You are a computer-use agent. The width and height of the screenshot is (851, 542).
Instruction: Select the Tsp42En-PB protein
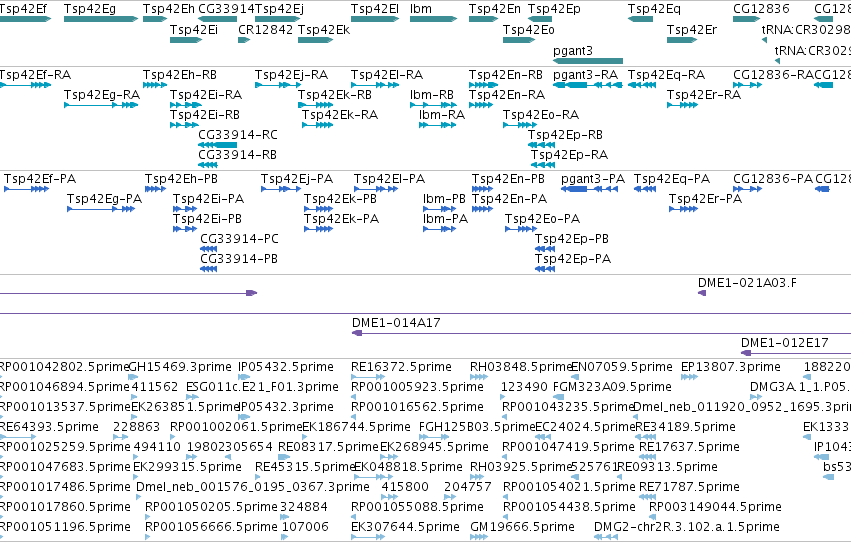(482, 189)
